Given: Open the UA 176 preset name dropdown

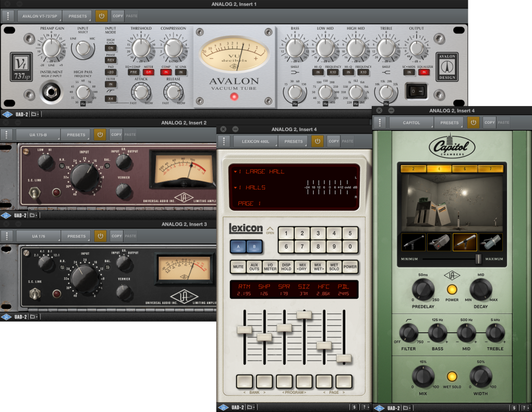Looking at the screenshot, I should pos(39,236).
